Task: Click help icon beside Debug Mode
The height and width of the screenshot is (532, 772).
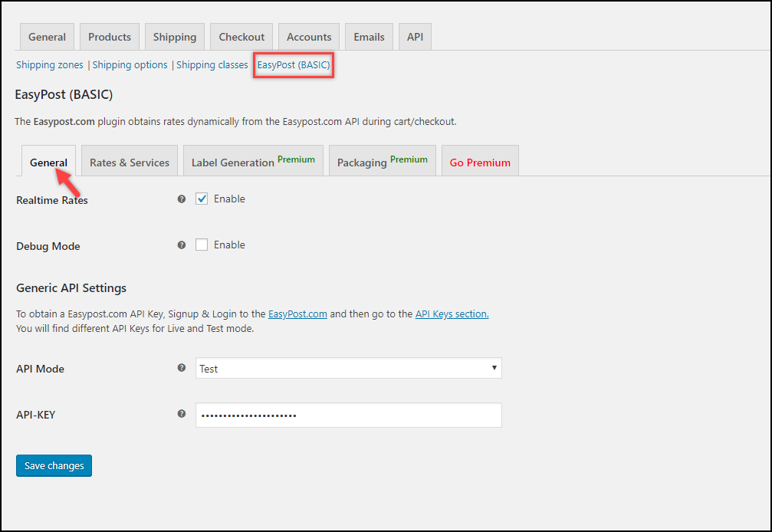Action: point(182,245)
